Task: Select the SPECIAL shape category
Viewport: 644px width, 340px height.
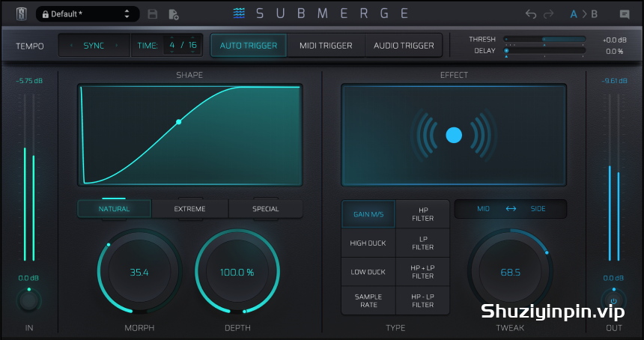Action: click(266, 209)
